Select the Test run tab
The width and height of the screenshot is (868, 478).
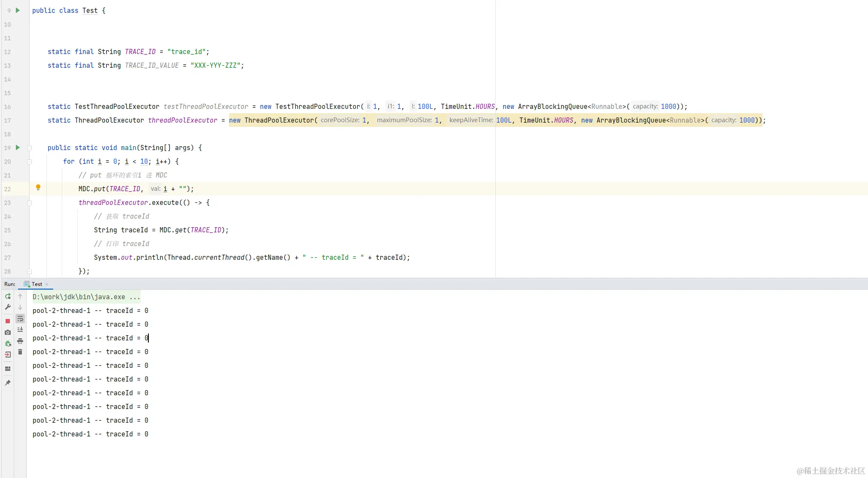[x=36, y=284]
